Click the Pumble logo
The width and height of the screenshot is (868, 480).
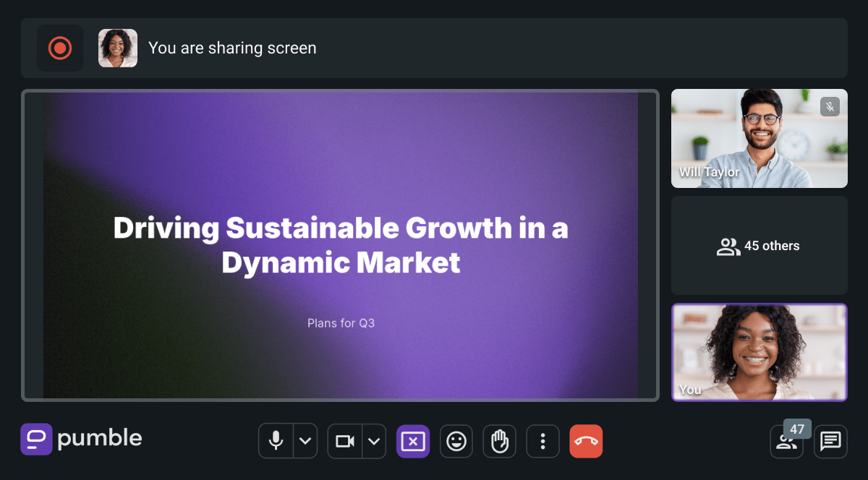pyautogui.click(x=81, y=439)
